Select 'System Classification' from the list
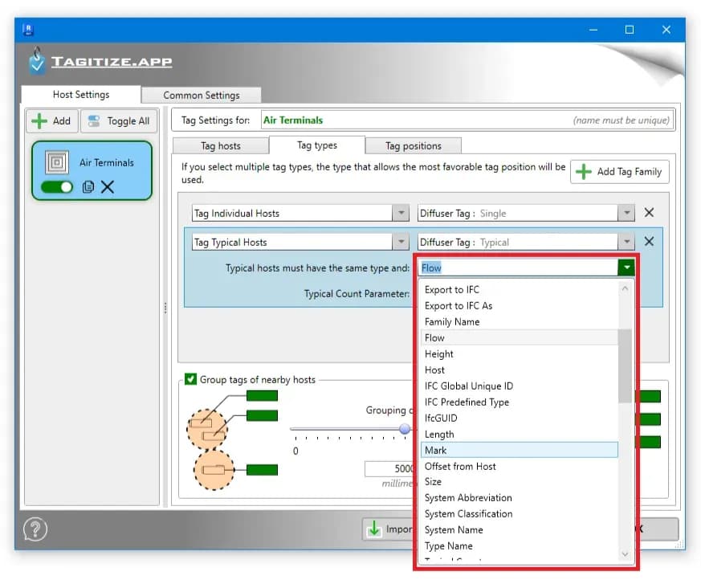The image size is (701, 588). (x=520, y=514)
